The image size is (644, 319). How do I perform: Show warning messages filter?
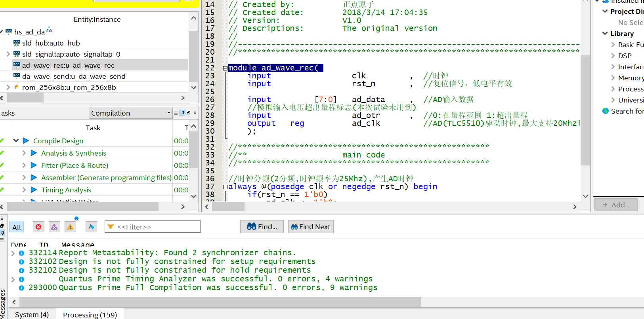coord(70,227)
